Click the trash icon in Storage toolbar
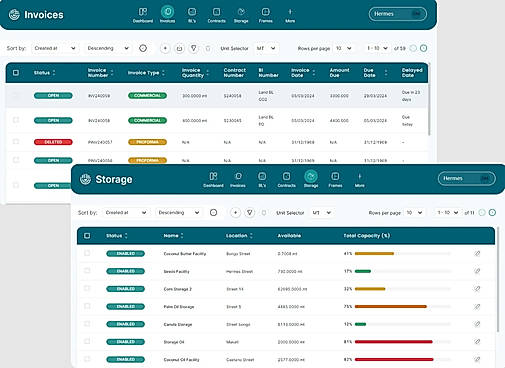The image size is (505, 368). tap(264, 213)
